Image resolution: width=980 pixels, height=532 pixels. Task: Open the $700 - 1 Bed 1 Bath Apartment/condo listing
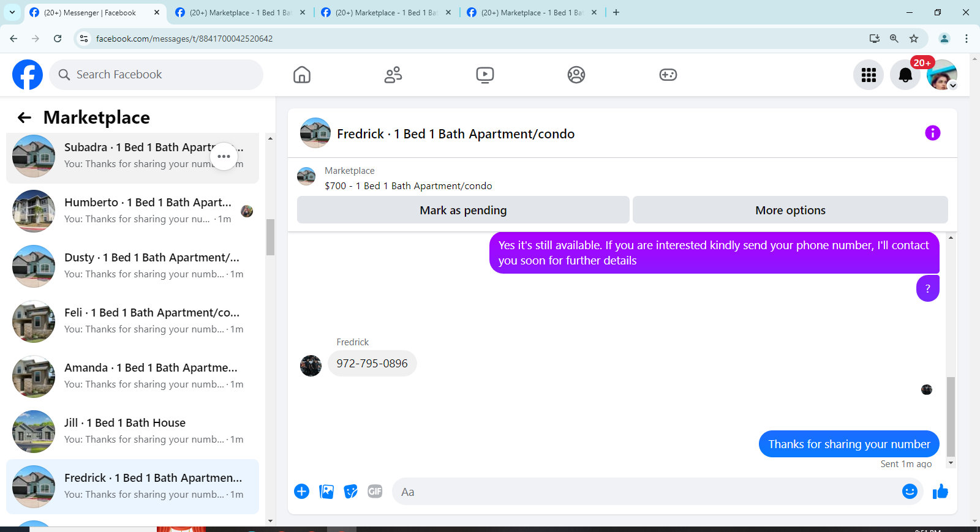point(408,185)
